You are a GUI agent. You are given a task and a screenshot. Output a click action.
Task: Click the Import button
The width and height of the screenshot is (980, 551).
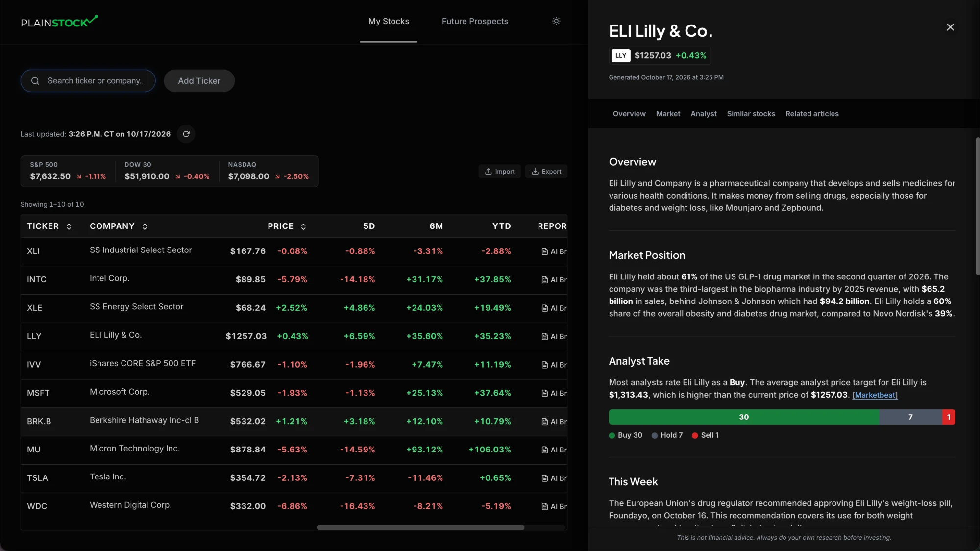pos(500,172)
